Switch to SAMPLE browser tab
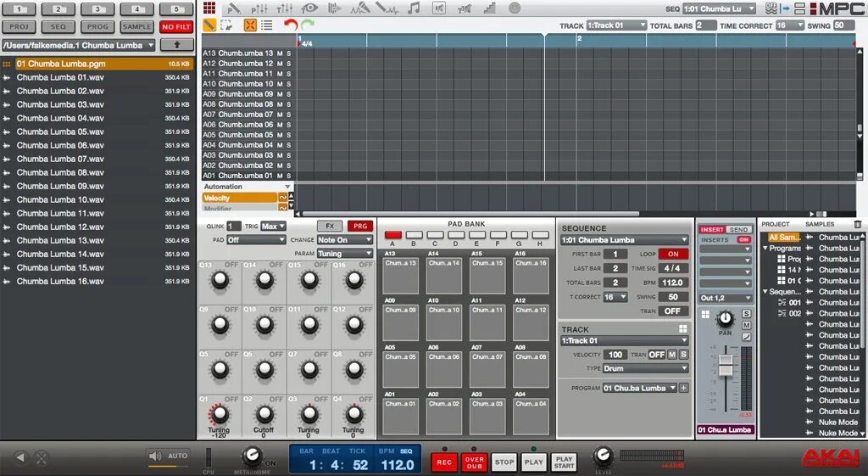 136,26
